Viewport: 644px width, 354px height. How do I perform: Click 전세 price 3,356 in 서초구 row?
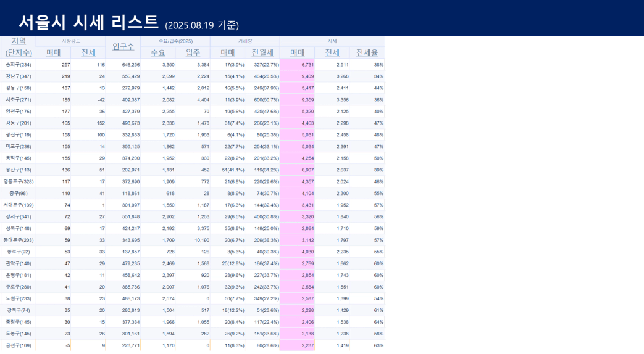coord(342,100)
